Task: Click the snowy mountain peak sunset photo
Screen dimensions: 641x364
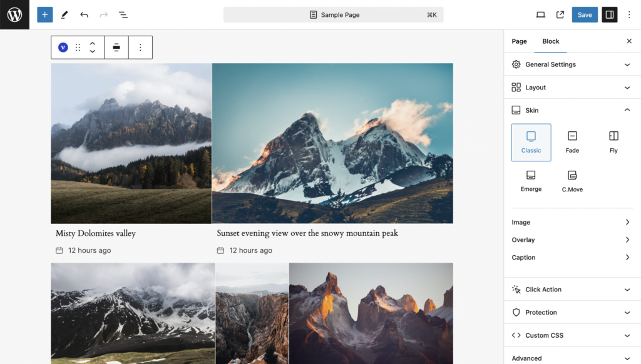Action: [x=332, y=143]
